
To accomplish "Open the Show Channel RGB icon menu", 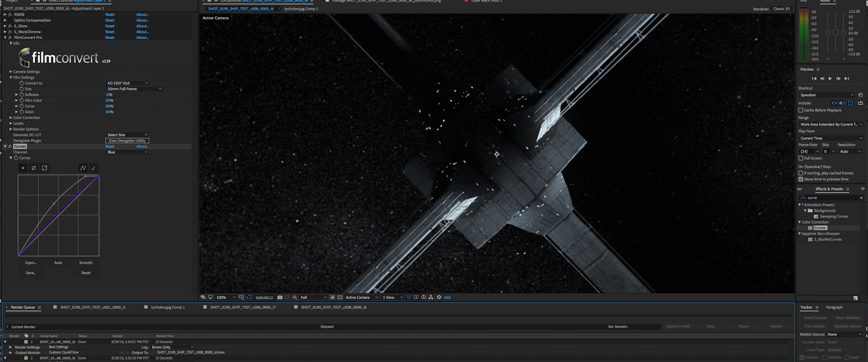I will coord(295,297).
